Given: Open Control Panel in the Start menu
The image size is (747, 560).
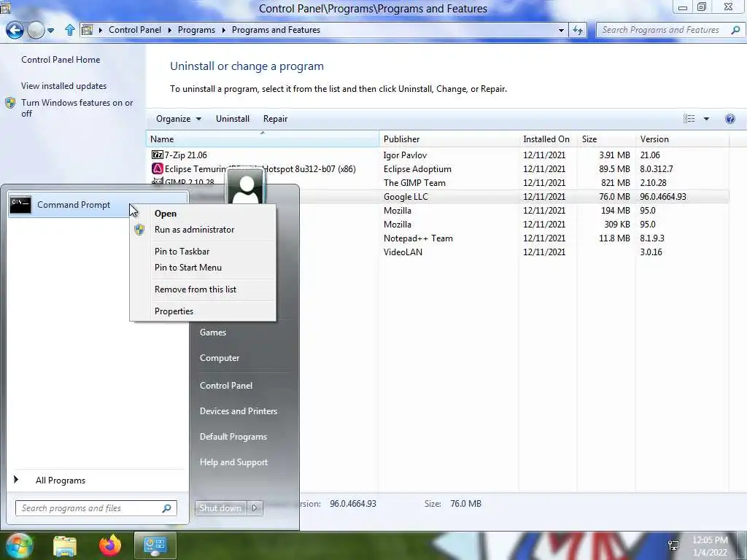Looking at the screenshot, I should [226, 386].
